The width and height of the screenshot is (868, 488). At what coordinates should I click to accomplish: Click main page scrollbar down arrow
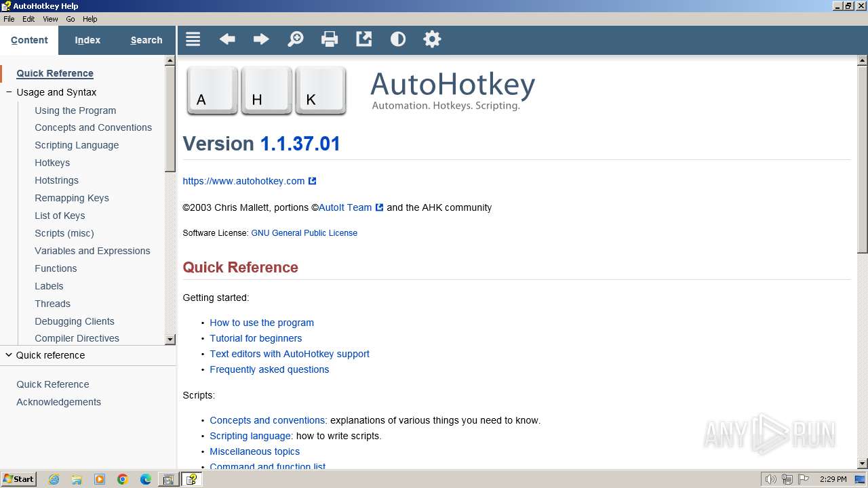tap(862, 464)
